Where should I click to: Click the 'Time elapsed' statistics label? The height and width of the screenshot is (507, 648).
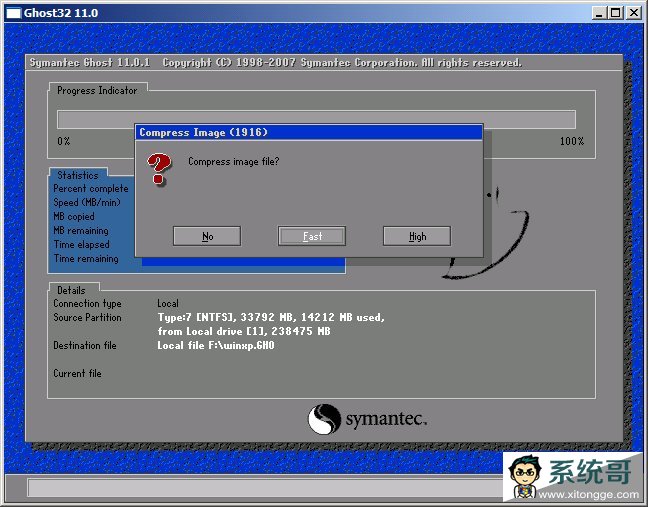click(x=81, y=245)
